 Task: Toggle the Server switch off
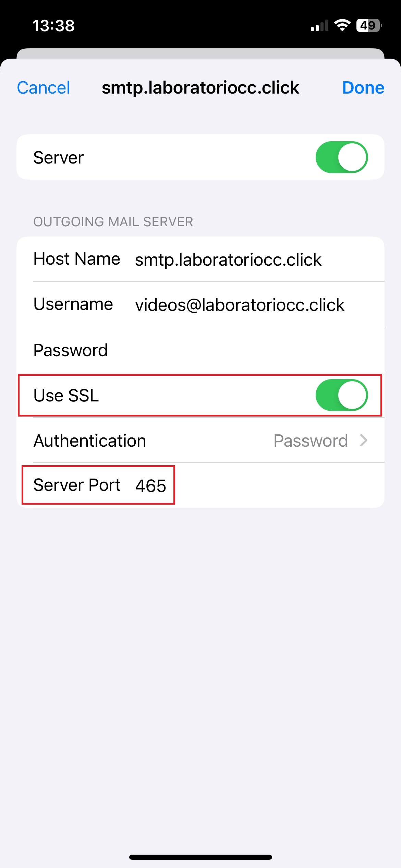[342, 157]
